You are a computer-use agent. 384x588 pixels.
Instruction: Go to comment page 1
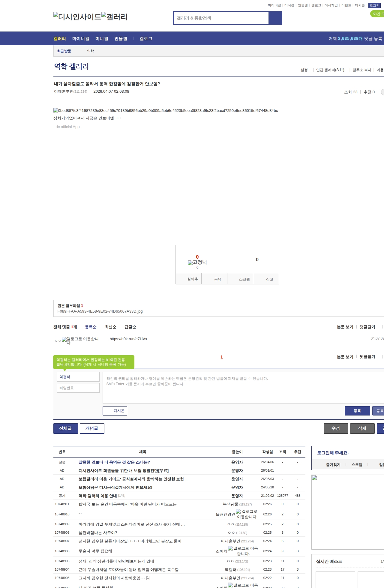[x=222, y=357]
